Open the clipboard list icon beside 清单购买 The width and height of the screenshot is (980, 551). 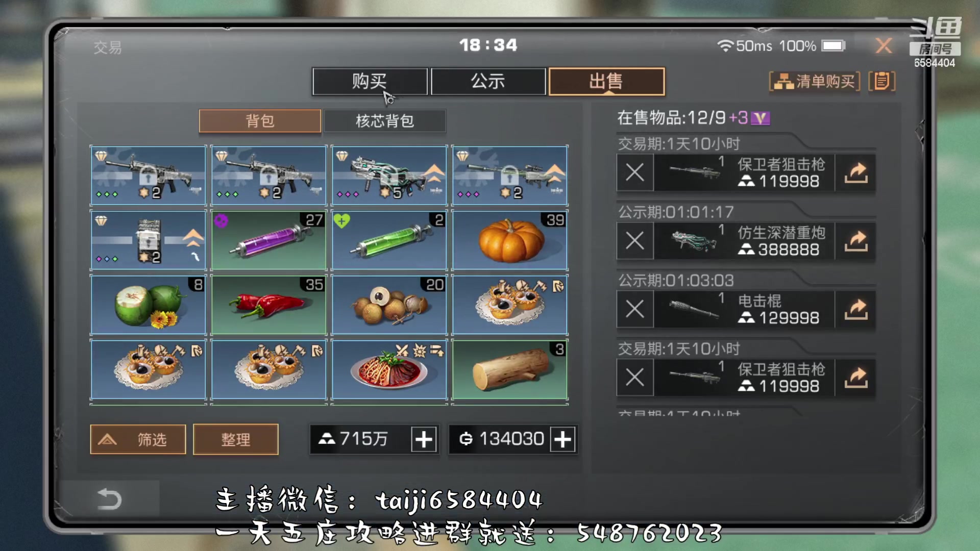(x=882, y=81)
